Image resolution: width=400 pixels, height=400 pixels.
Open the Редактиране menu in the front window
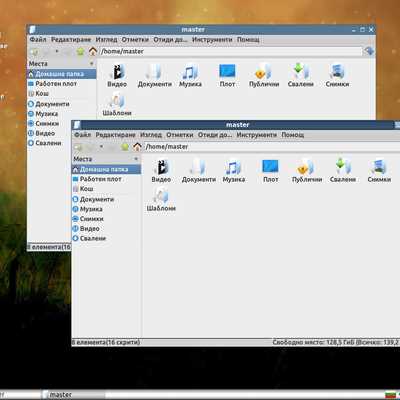tap(115, 135)
